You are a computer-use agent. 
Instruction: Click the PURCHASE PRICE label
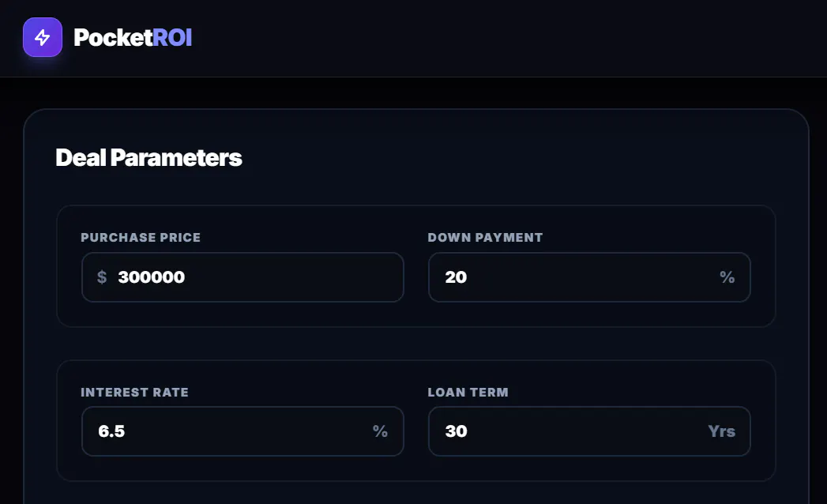tap(141, 238)
